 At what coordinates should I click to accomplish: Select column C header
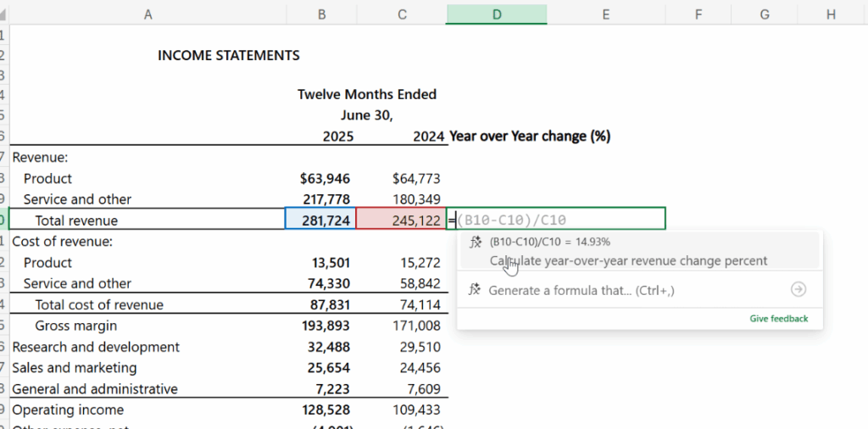pyautogui.click(x=401, y=14)
